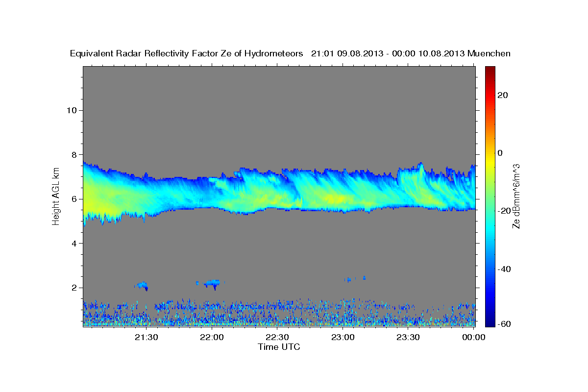Viewport: 588px width, 392px height.
Task: Click the height tick label 10
Action: point(72,110)
